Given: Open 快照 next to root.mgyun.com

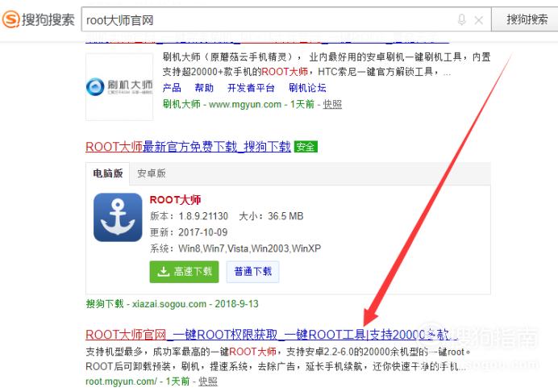Looking at the screenshot, I should (208, 382).
